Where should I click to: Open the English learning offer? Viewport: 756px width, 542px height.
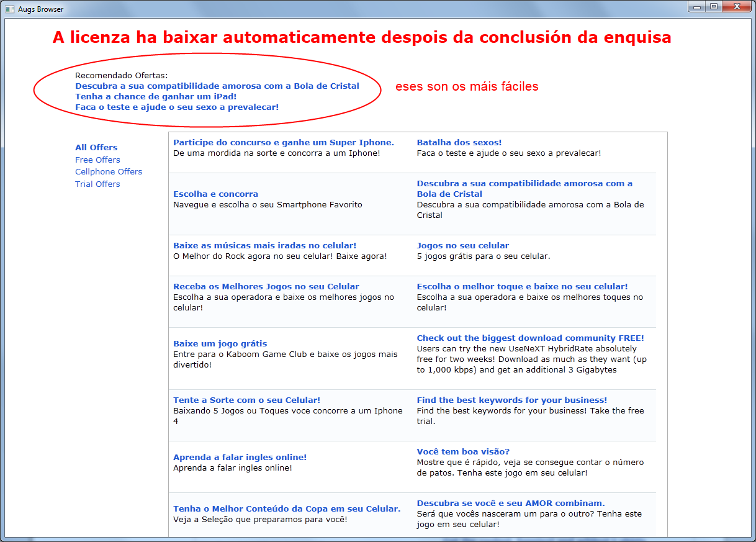pyautogui.click(x=240, y=456)
